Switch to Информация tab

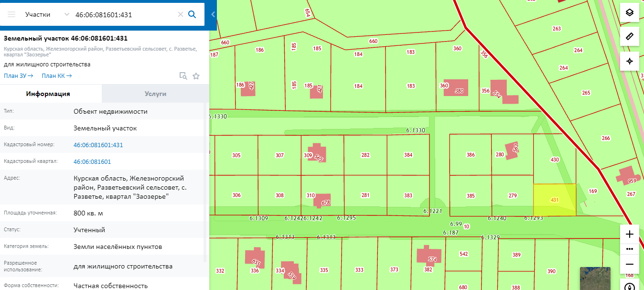pyautogui.click(x=51, y=94)
